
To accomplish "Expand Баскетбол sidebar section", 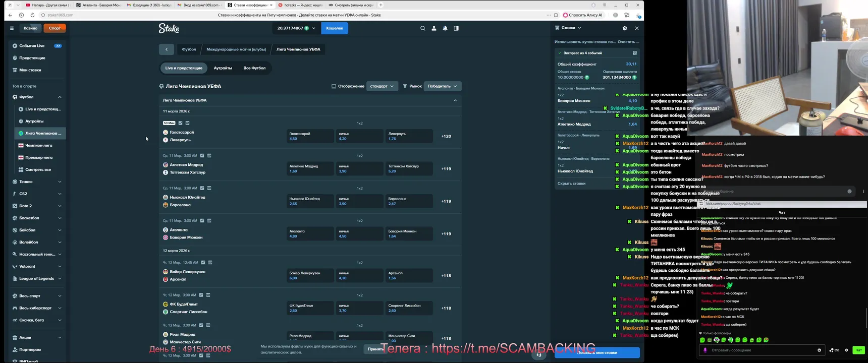I will [x=60, y=218].
